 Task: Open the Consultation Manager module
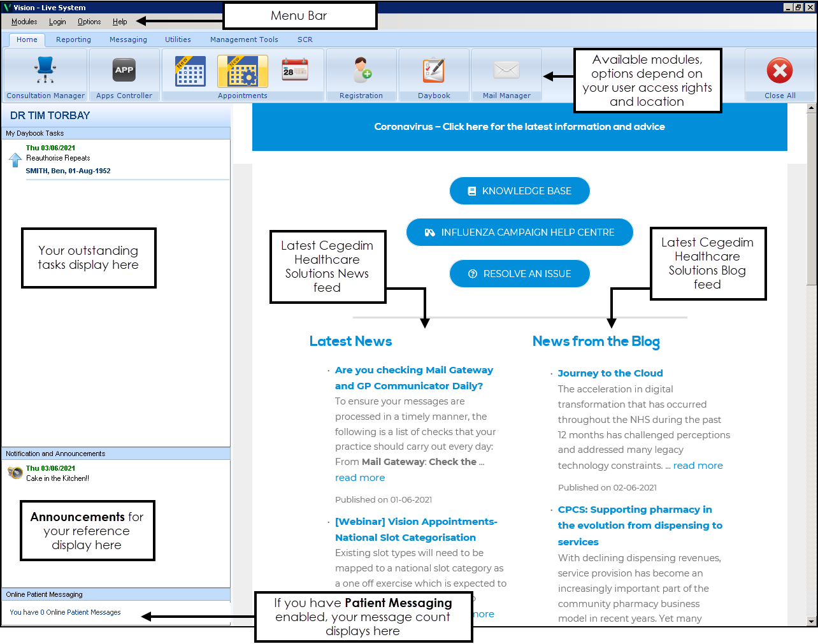[45, 71]
